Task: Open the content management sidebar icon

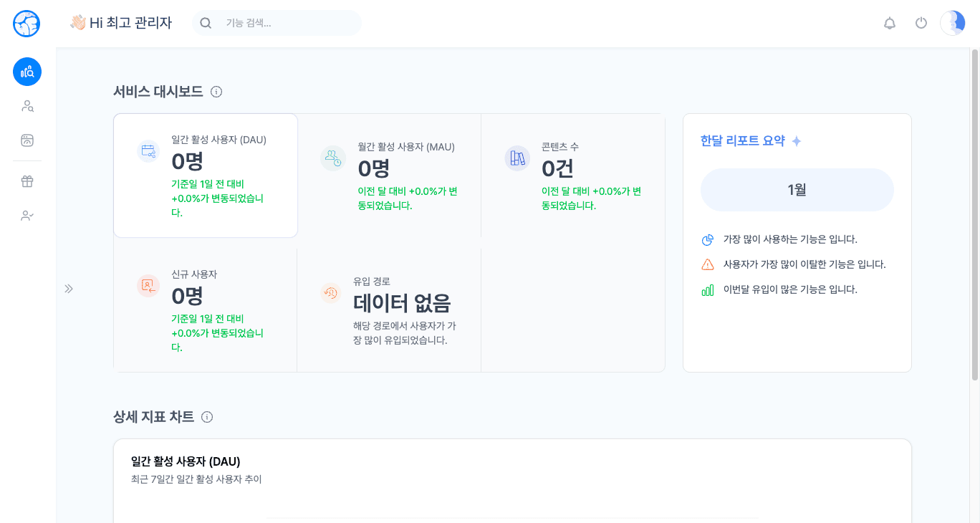Action: click(x=27, y=140)
